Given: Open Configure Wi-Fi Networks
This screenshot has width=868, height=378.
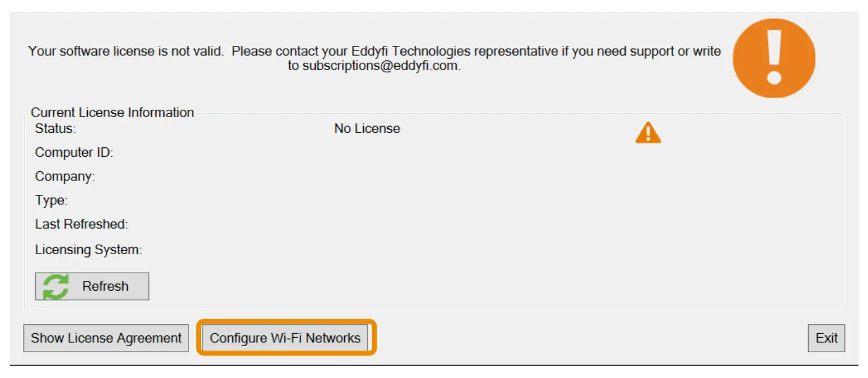Looking at the screenshot, I should (x=285, y=338).
